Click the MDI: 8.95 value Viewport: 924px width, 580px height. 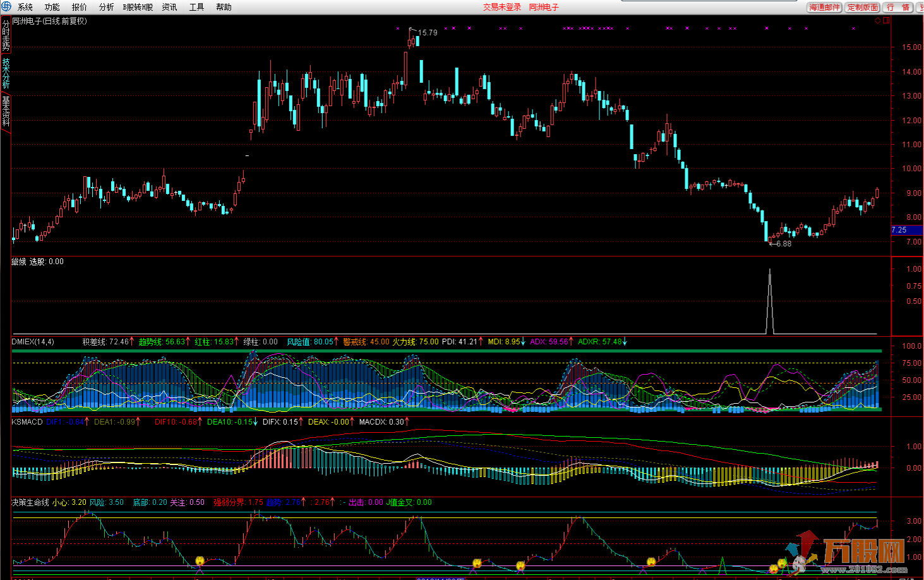click(x=504, y=342)
